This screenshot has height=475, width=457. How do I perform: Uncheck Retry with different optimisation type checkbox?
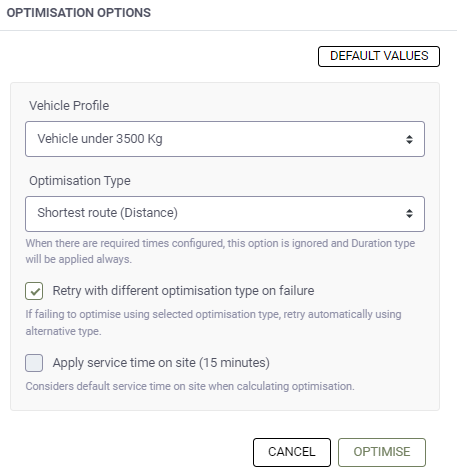coord(34,291)
